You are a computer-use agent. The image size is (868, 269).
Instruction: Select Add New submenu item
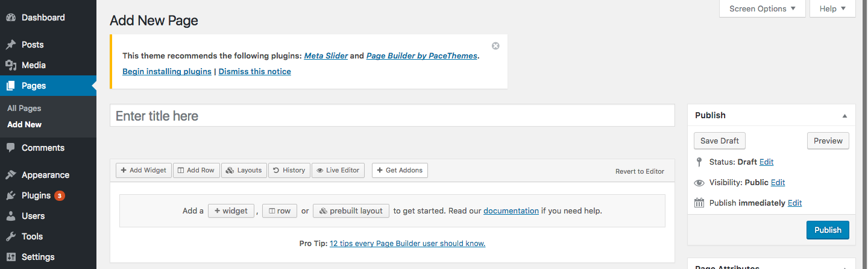[x=25, y=125]
